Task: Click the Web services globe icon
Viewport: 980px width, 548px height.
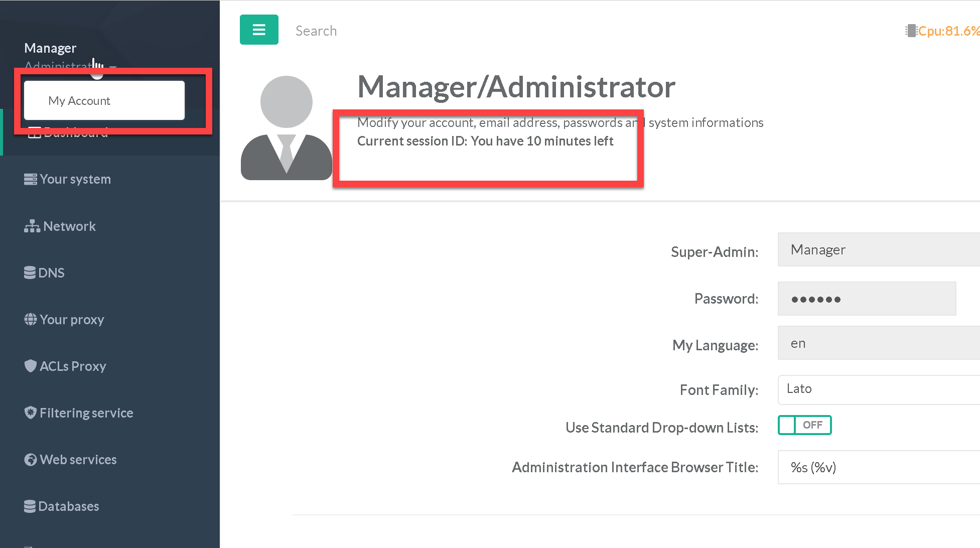Action: [x=30, y=459]
